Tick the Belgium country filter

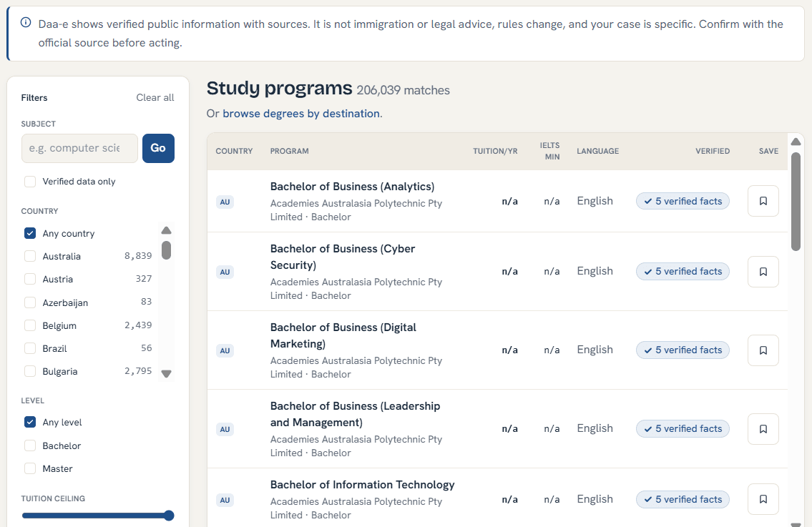click(30, 325)
